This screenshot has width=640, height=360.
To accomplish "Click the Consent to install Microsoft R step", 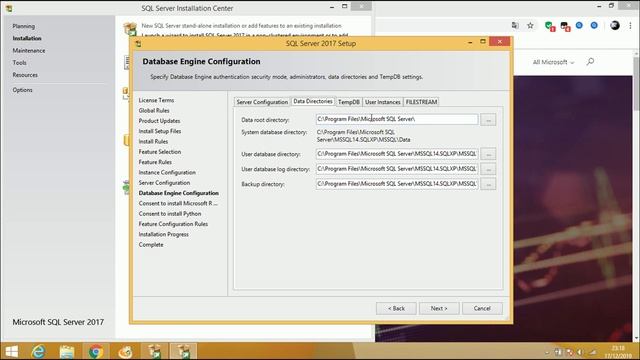I will click(178, 203).
